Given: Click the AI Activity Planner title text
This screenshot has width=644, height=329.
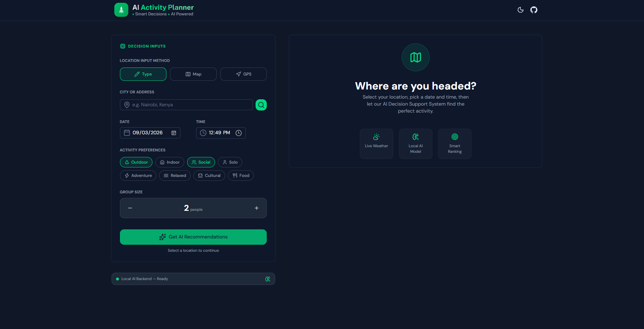Looking at the screenshot, I should point(163,7).
